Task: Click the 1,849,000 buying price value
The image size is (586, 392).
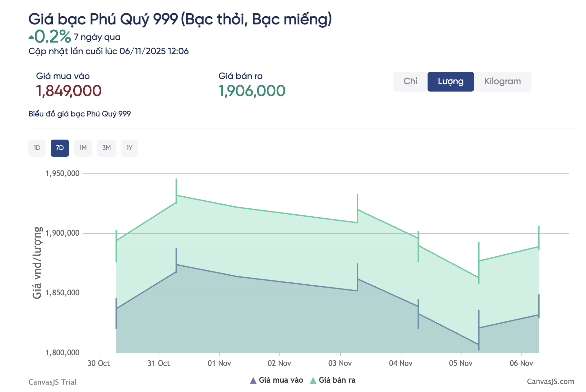Action: click(x=69, y=91)
